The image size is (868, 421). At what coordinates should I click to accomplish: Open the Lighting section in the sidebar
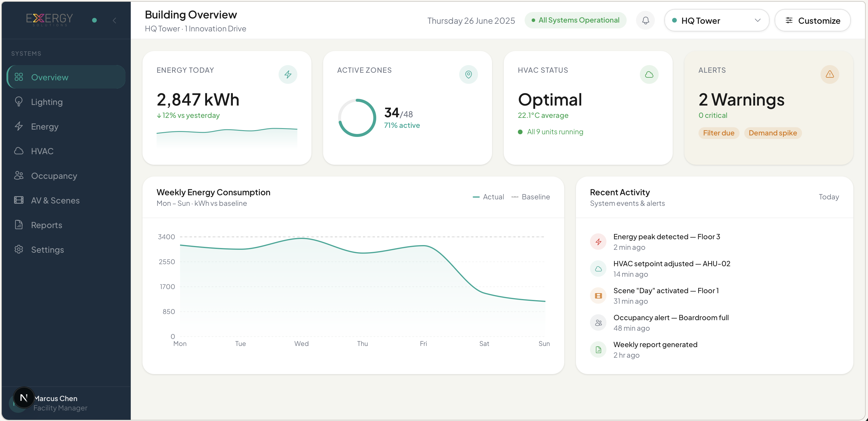coord(66,102)
